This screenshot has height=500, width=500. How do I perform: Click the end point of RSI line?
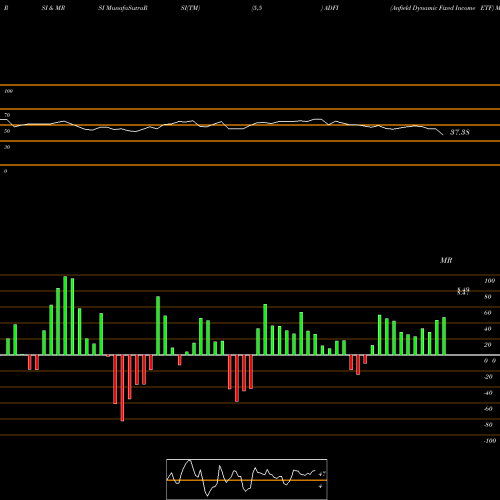(443, 135)
